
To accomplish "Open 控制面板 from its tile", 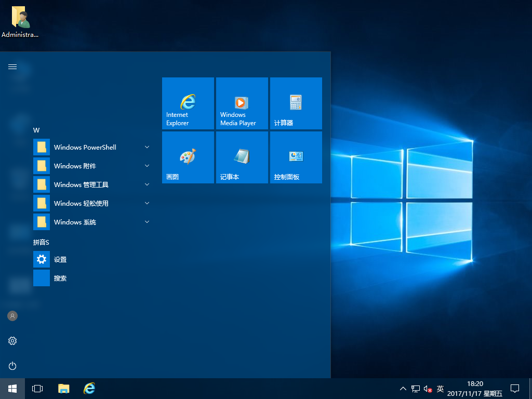I will tap(296, 157).
